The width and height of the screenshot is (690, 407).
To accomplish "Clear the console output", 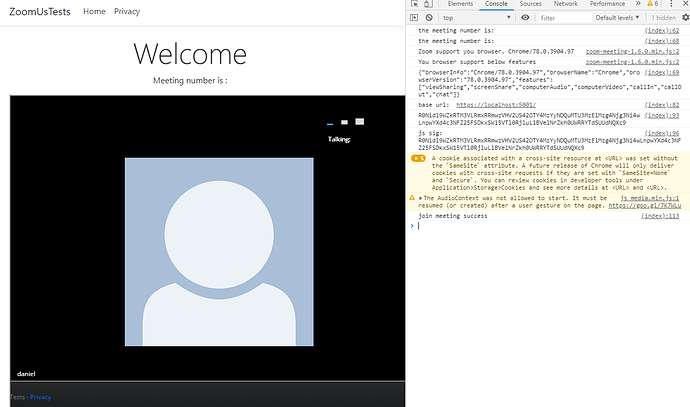I will tap(429, 18).
